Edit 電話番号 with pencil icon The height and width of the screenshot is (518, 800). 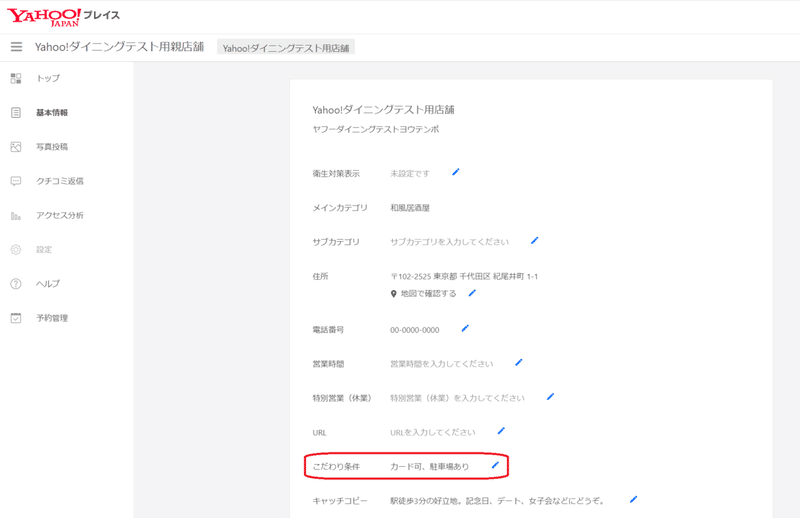click(465, 328)
